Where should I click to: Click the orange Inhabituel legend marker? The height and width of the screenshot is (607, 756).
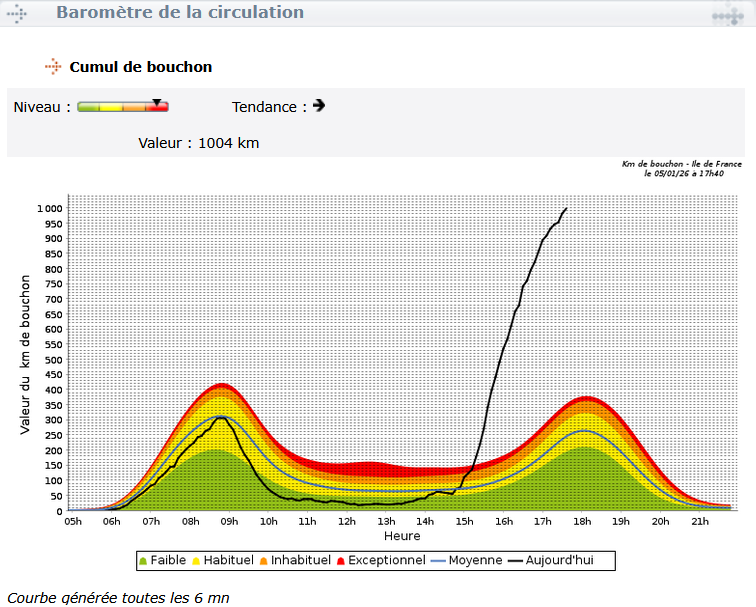pyautogui.click(x=263, y=561)
